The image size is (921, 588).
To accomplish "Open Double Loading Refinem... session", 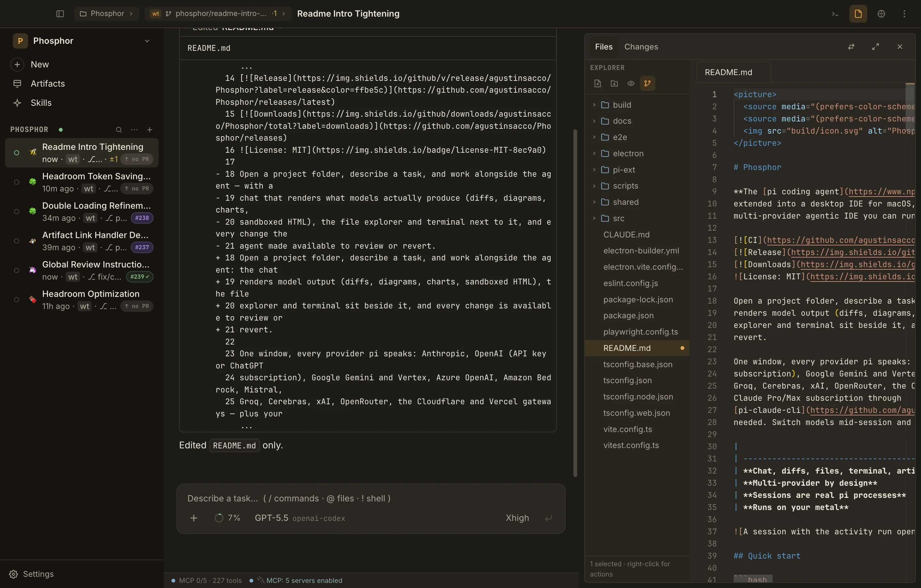I will point(82,212).
